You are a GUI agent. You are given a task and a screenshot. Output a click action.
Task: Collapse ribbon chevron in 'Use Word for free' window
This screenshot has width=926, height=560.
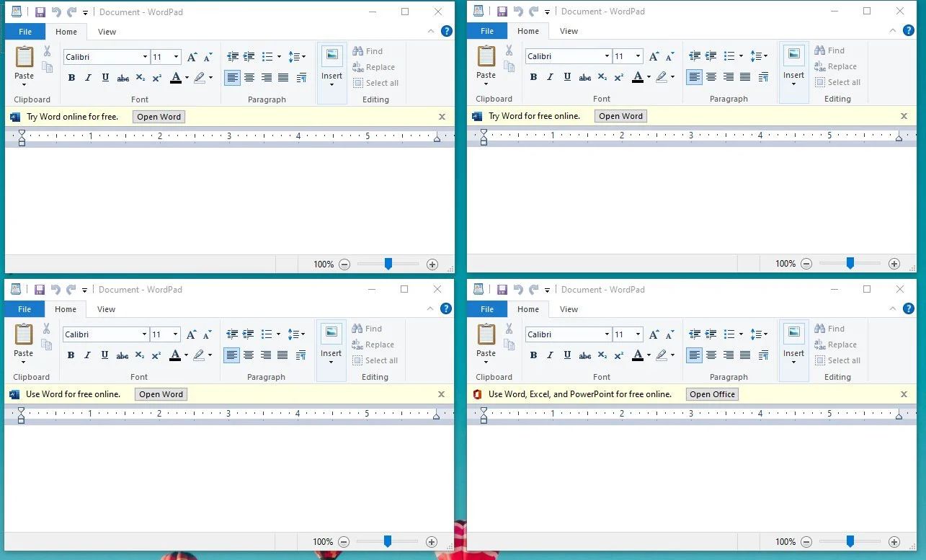pos(430,309)
